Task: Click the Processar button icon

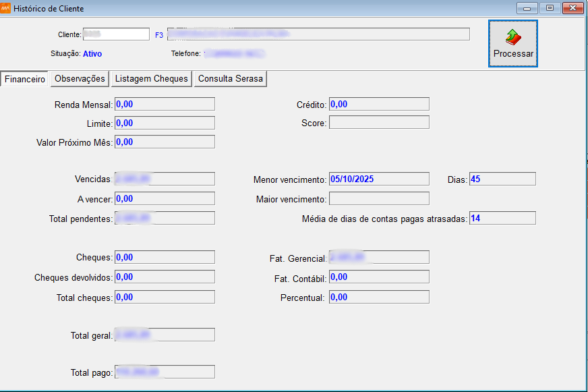Action: click(x=512, y=37)
